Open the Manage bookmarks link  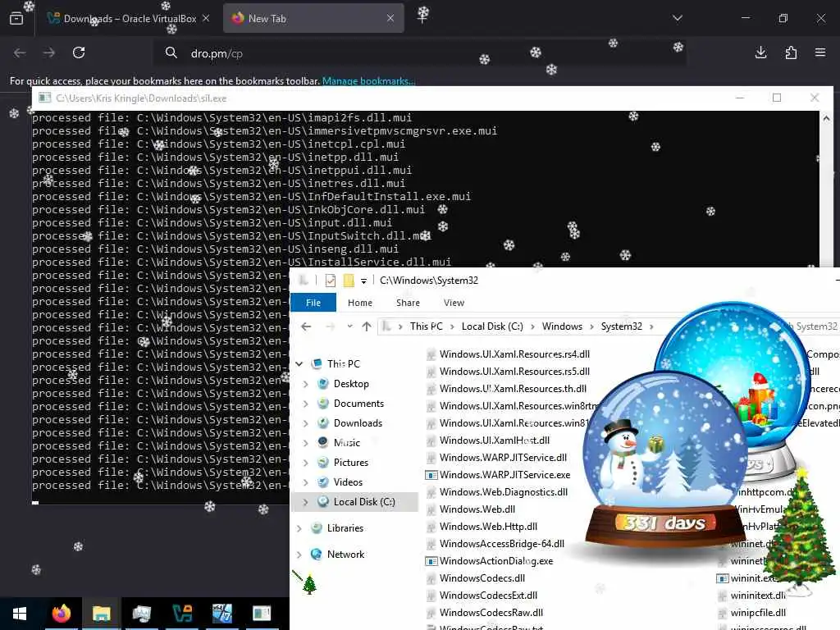click(x=368, y=81)
